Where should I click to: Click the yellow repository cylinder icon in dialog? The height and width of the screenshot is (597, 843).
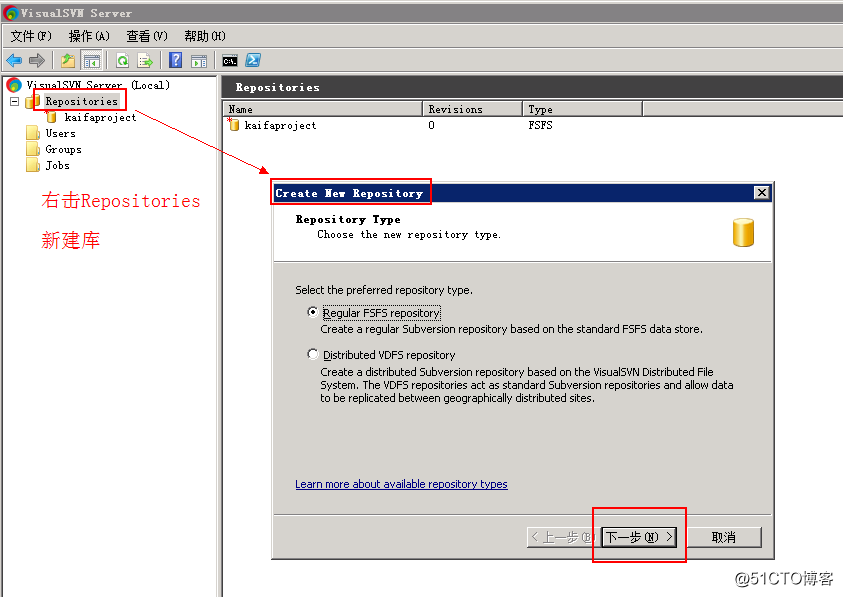tap(743, 232)
